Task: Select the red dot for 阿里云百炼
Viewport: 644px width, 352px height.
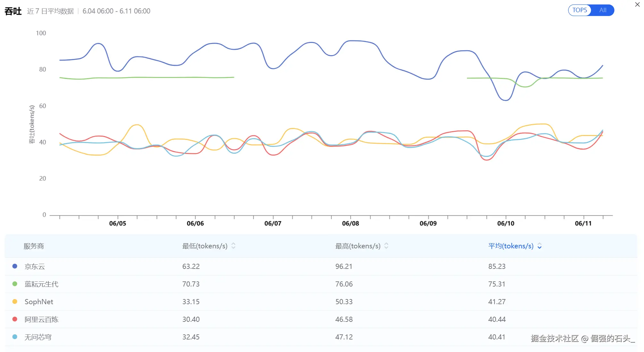Action: tap(15, 319)
